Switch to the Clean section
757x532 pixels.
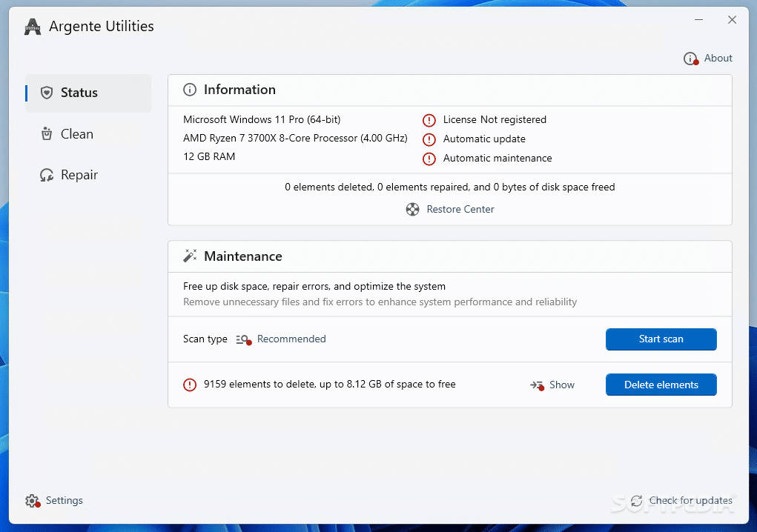pos(76,133)
